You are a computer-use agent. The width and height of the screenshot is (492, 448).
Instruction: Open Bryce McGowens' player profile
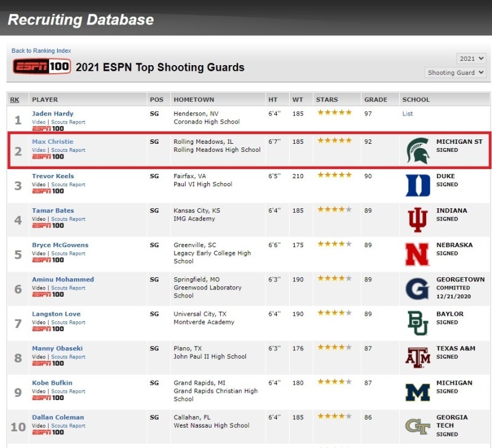(60, 245)
